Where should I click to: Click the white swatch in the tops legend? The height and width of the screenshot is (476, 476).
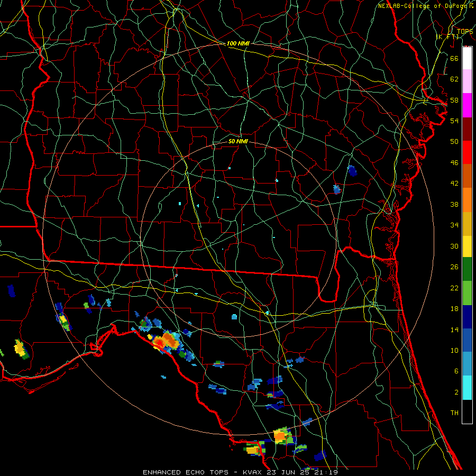(467, 58)
